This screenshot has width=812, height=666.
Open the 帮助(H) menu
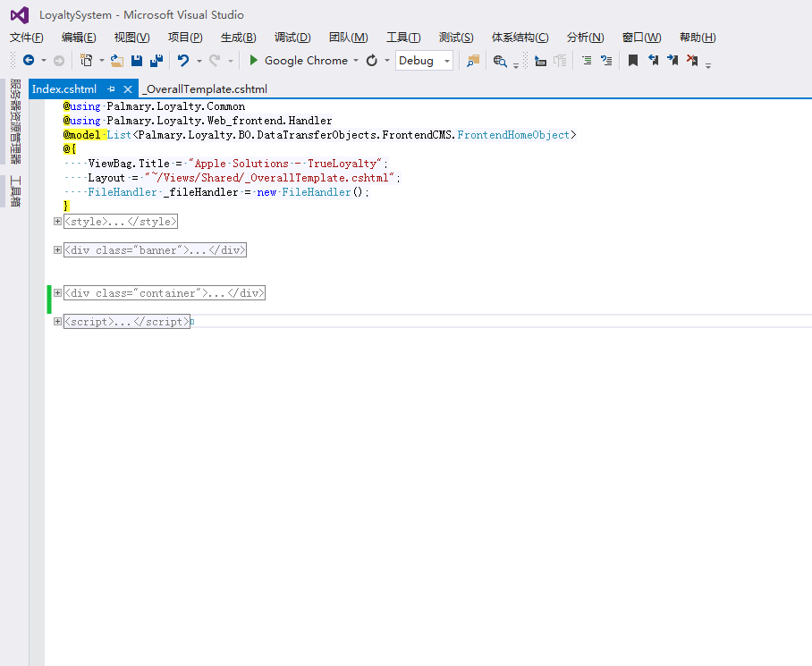698,38
